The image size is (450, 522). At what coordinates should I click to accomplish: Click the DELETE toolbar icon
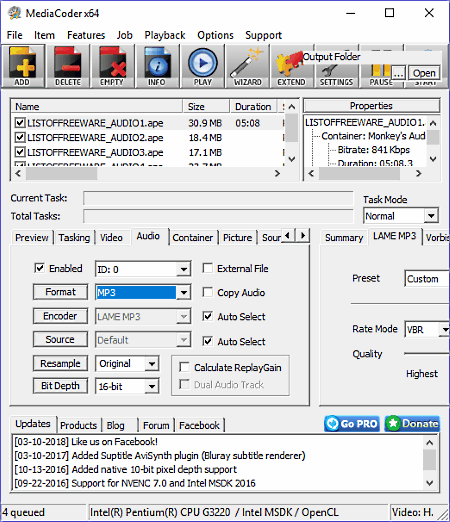pyautogui.click(x=68, y=66)
